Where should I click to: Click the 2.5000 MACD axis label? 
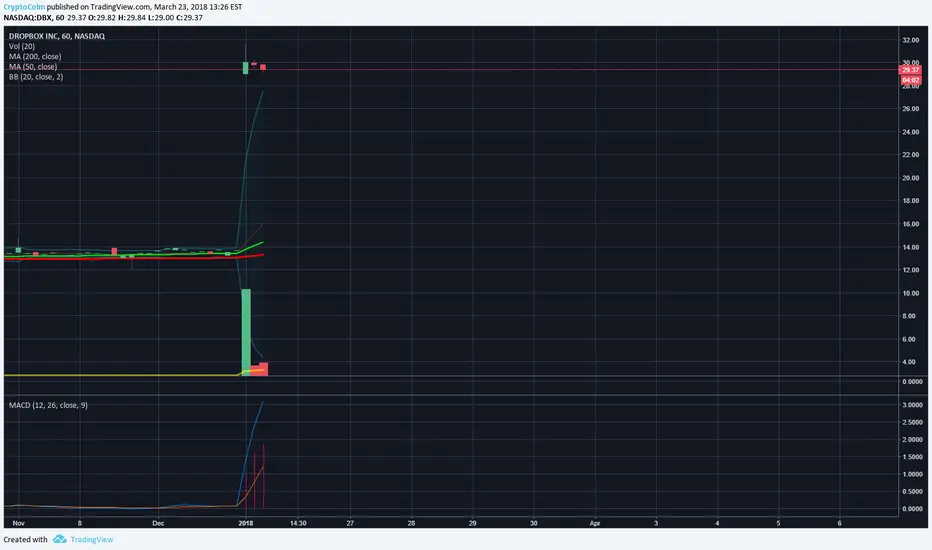[912, 422]
